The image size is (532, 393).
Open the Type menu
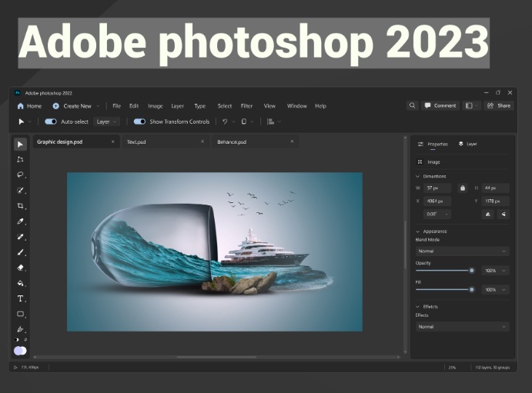[x=200, y=106]
